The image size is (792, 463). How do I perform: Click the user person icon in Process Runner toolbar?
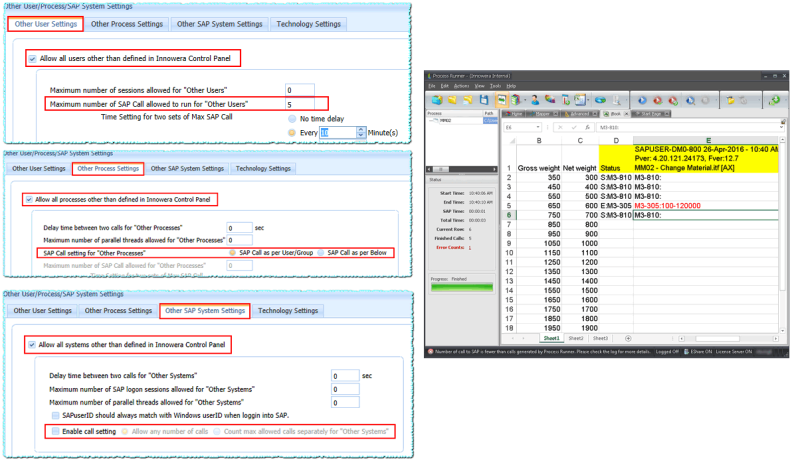535,100
